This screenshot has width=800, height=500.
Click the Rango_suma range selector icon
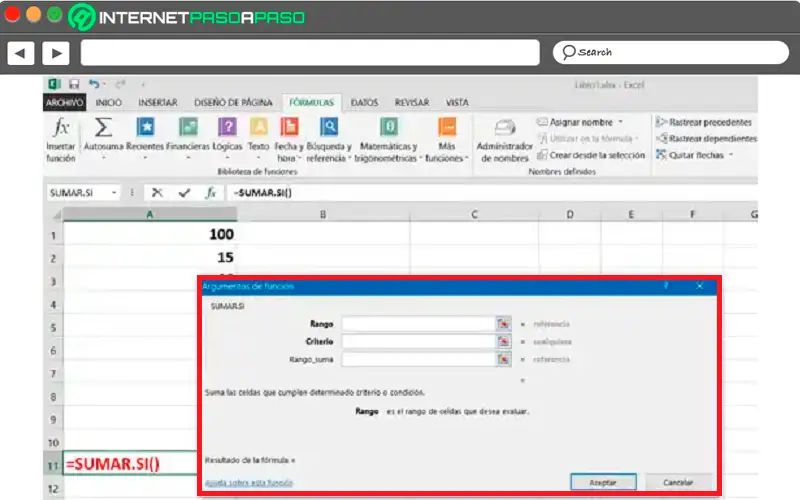[x=503, y=359]
